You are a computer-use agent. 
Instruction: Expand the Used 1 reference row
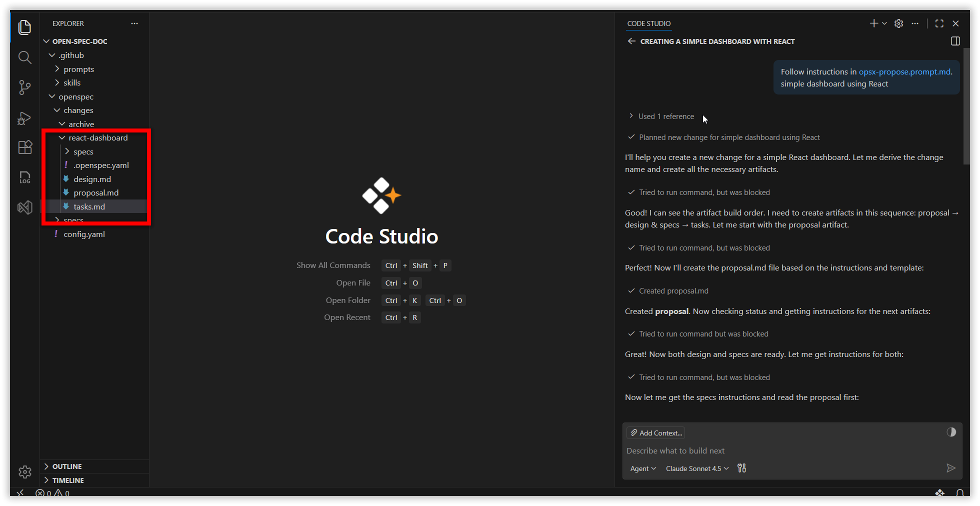pos(661,116)
